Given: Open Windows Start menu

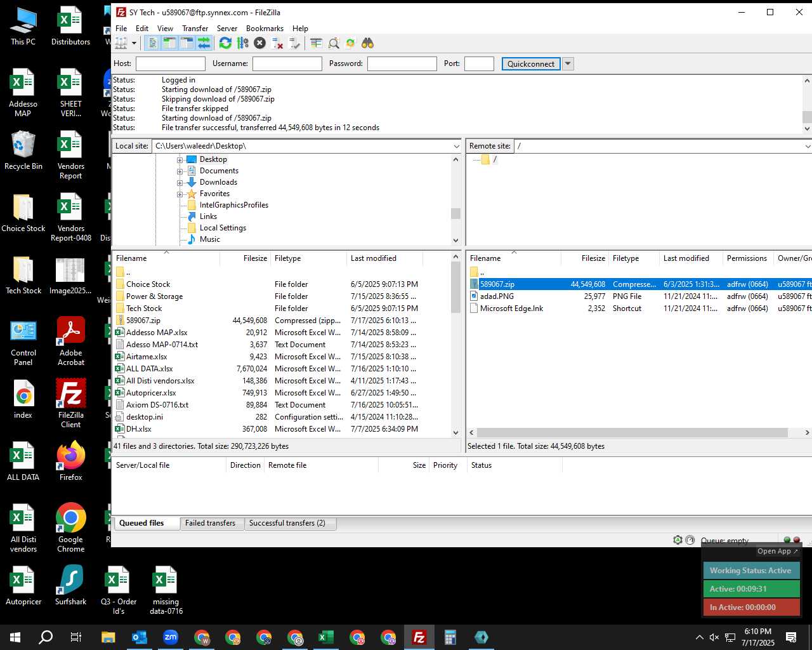Looking at the screenshot, I should click(x=15, y=637).
